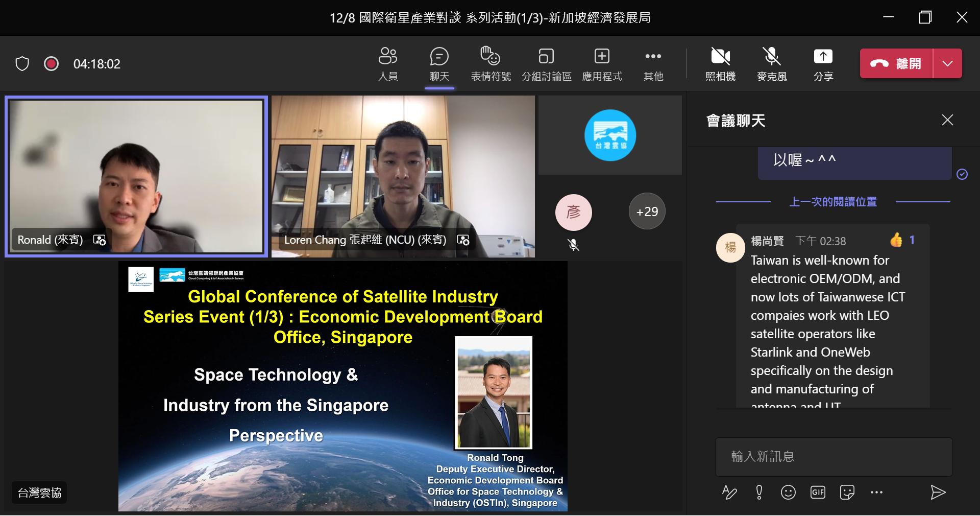980x516 pixels.
Task: Show the +29 additional participants
Action: tap(647, 212)
